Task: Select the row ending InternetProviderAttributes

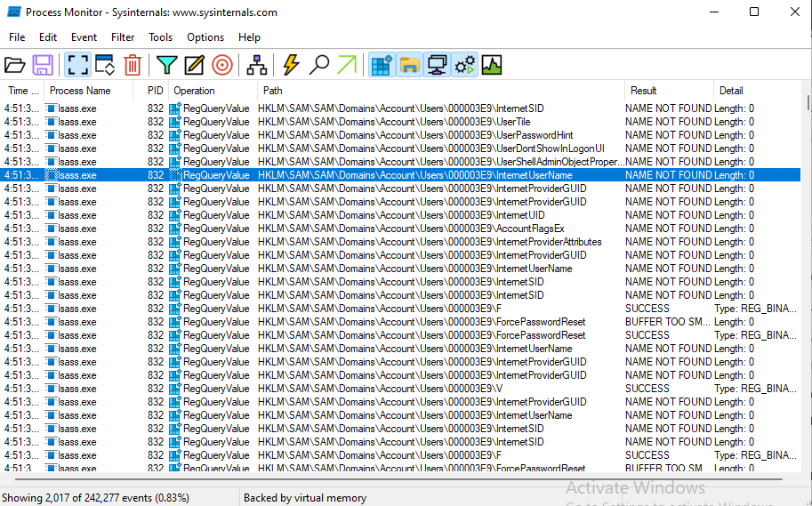Action: [x=400, y=242]
